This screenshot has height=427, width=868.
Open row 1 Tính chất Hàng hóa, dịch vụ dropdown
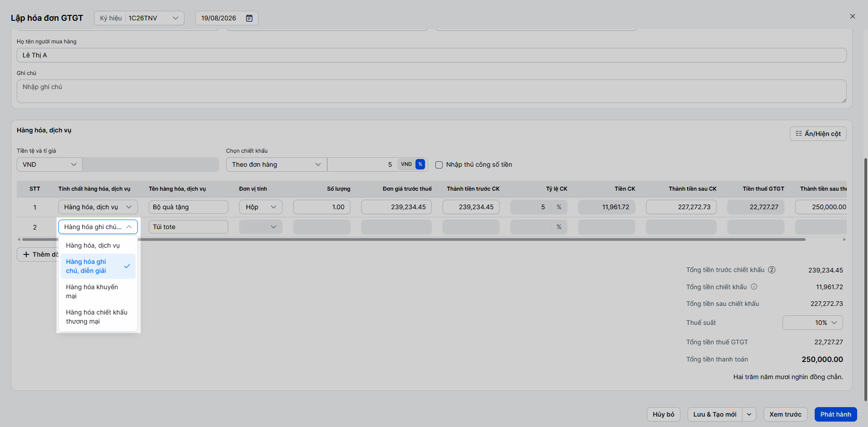98,207
